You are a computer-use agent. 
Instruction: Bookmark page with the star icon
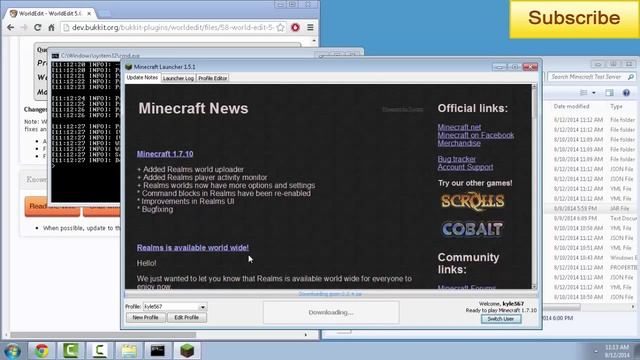pos(280,28)
